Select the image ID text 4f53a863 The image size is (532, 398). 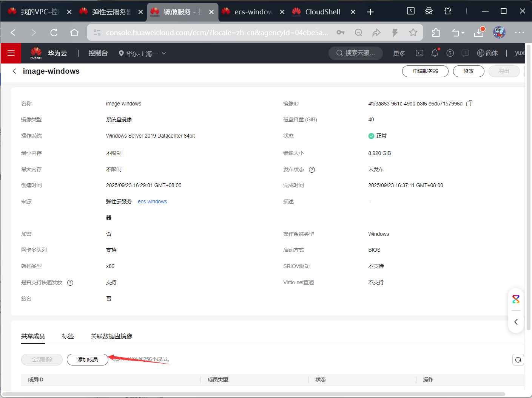click(x=415, y=104)
